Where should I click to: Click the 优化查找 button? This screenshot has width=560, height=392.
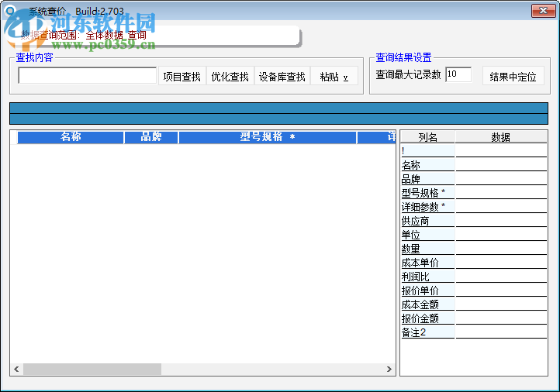[230, 76]
